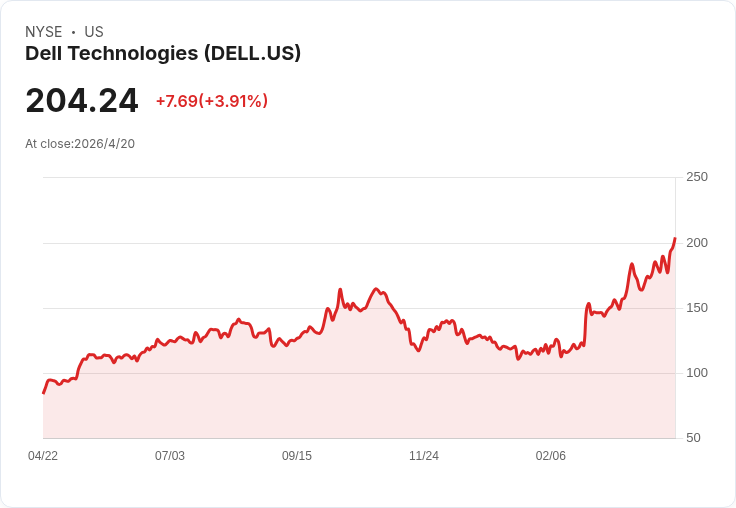Click the chart line's final peak point

tap(675, 239)
